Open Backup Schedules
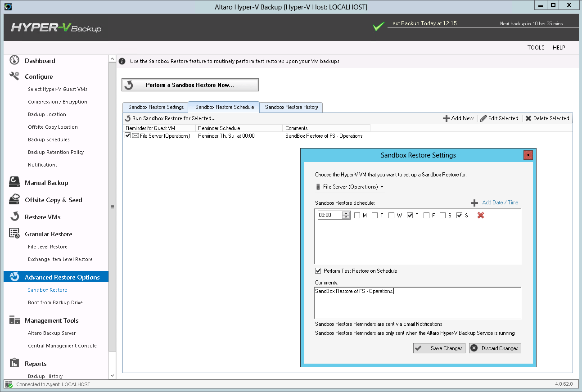This screenshot has height=392, width=582. [x=49, y=140]
